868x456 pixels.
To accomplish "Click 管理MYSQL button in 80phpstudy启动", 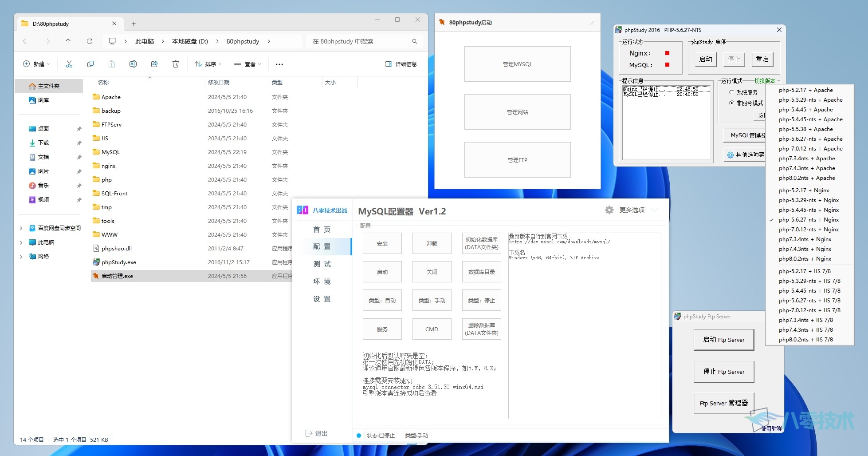I will 518,64.
